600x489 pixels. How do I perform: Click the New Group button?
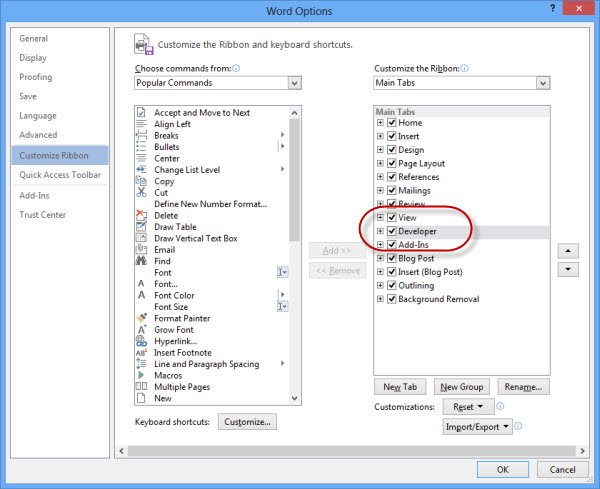461,387
